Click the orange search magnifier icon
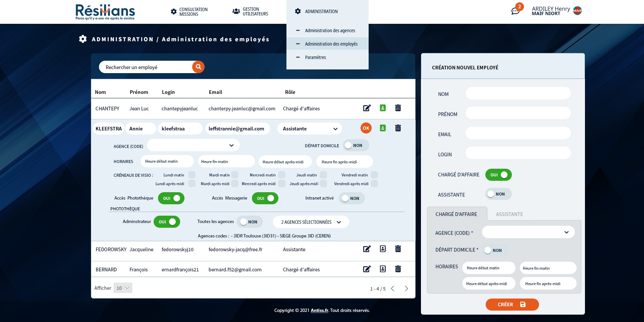Viewport: 644px width, 322px height. (x=198, y=67)
